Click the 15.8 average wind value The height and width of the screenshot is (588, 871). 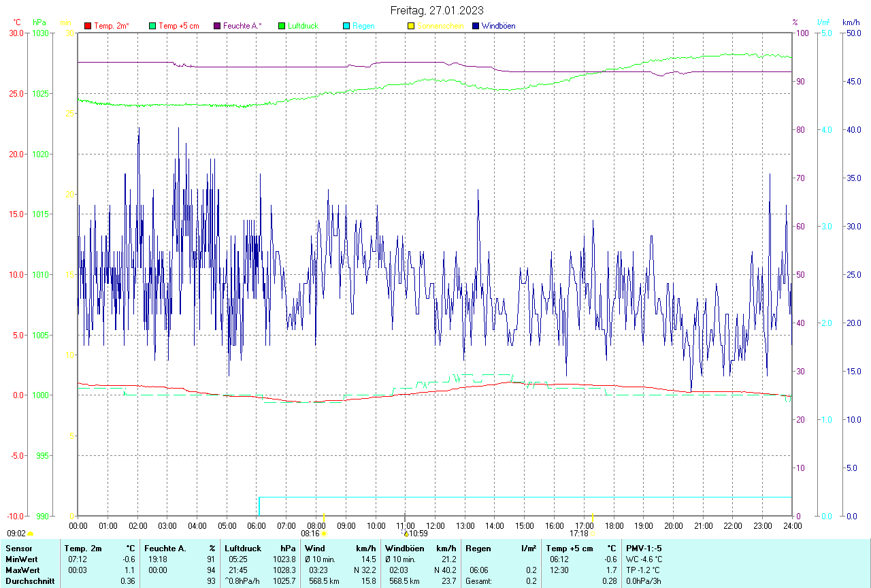pyautogui.click(x=369, y=581)
